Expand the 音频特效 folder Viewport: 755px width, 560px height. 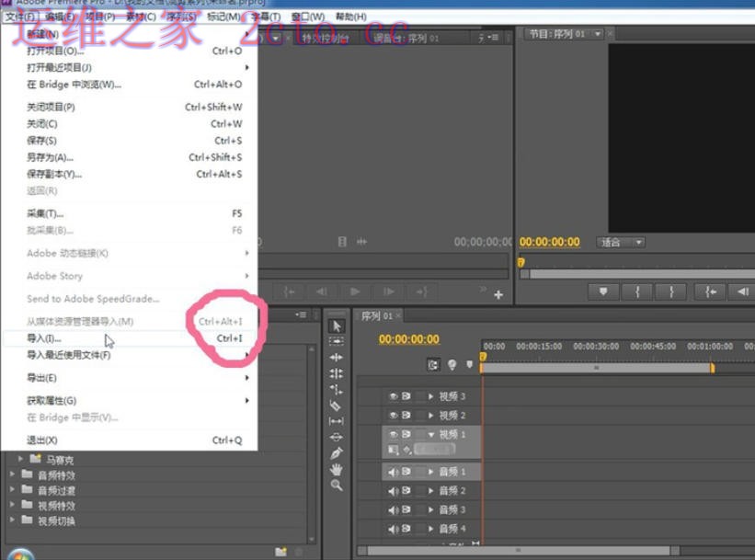[12, 474]
